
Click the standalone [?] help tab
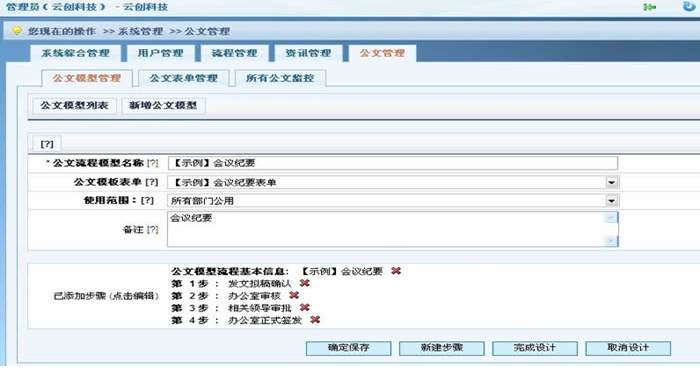[47, 144]
